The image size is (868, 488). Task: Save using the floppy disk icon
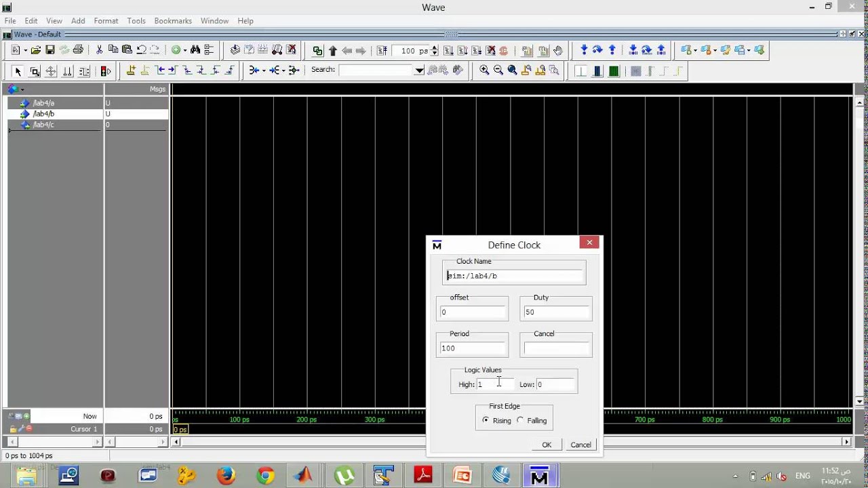click(x=50, y=50)
